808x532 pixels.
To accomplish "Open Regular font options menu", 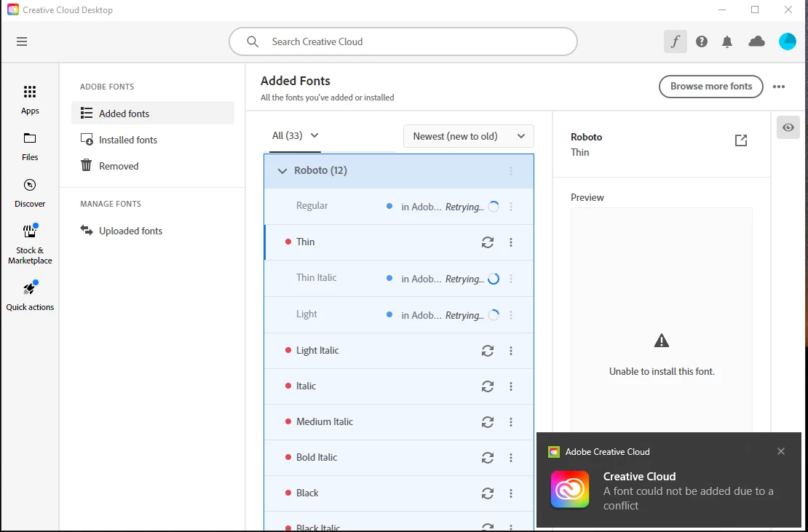I will point(511,207).
